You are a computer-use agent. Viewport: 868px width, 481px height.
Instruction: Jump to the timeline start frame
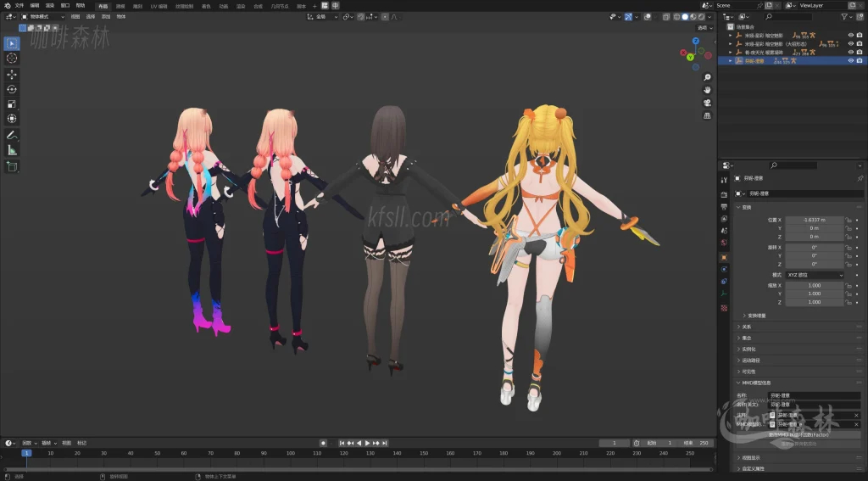342,443
